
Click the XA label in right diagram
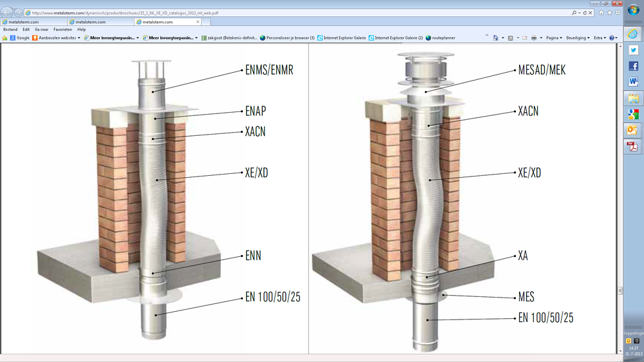[x=523, y=256]
